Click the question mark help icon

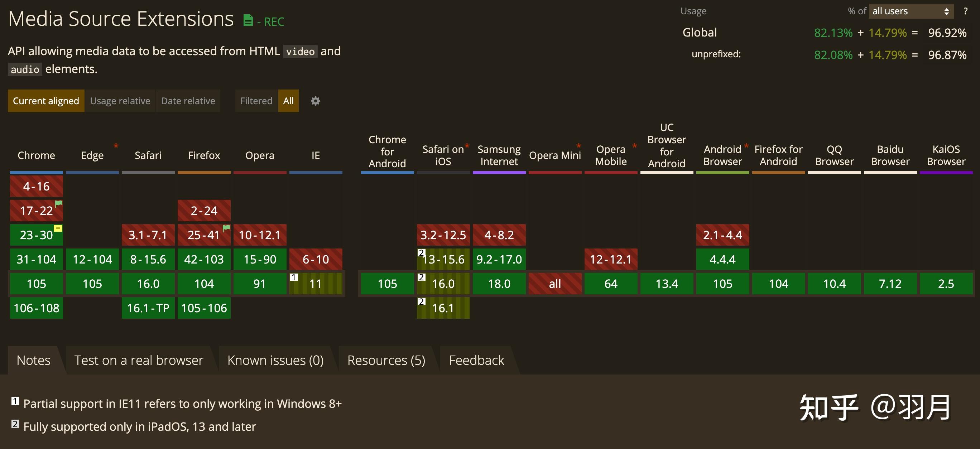click(x=965, y=11)
